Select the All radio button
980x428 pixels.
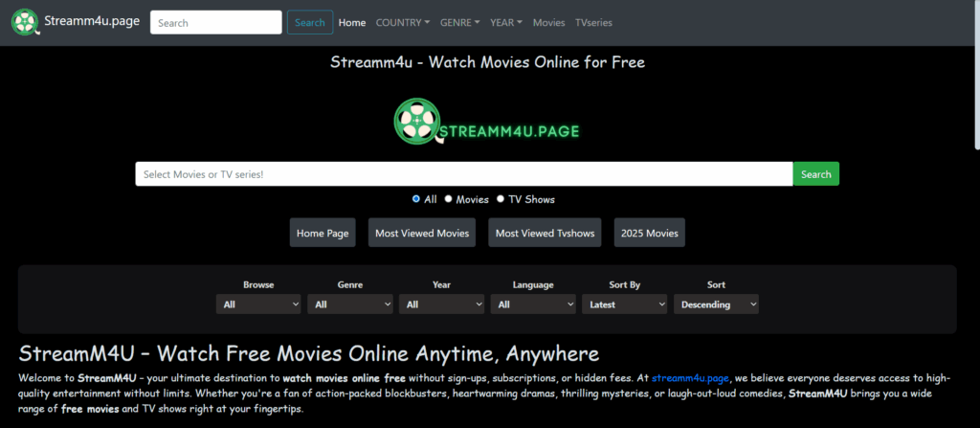pyautogui.click(x=416, y=199)
